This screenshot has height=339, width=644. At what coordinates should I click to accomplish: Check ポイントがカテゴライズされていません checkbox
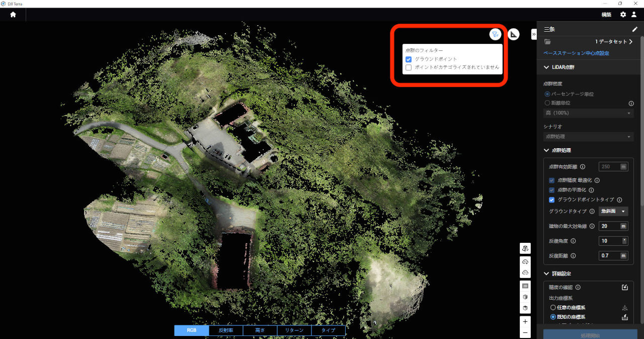point(409,67)
